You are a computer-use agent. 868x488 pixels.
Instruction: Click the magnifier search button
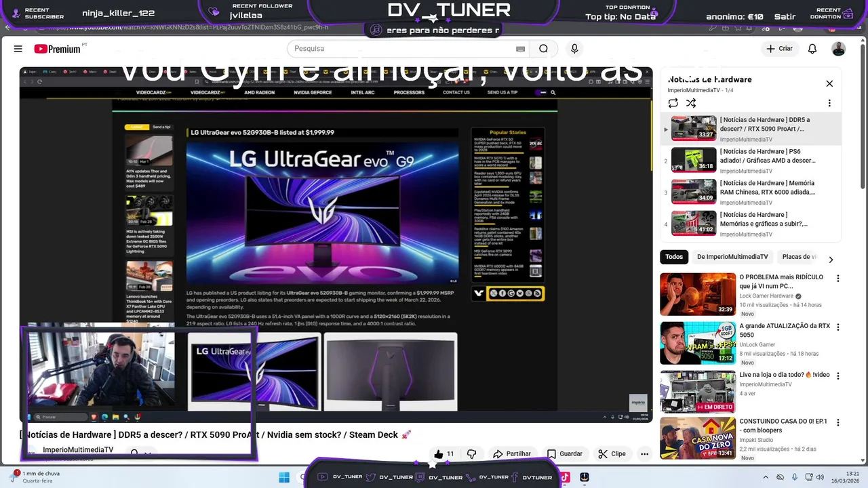(543, 49)
